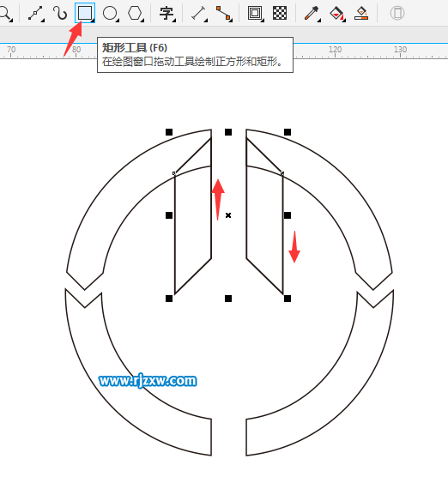The image size is (448, 483).
Task: Click the bottom-right selection handle
Action: 288,299
